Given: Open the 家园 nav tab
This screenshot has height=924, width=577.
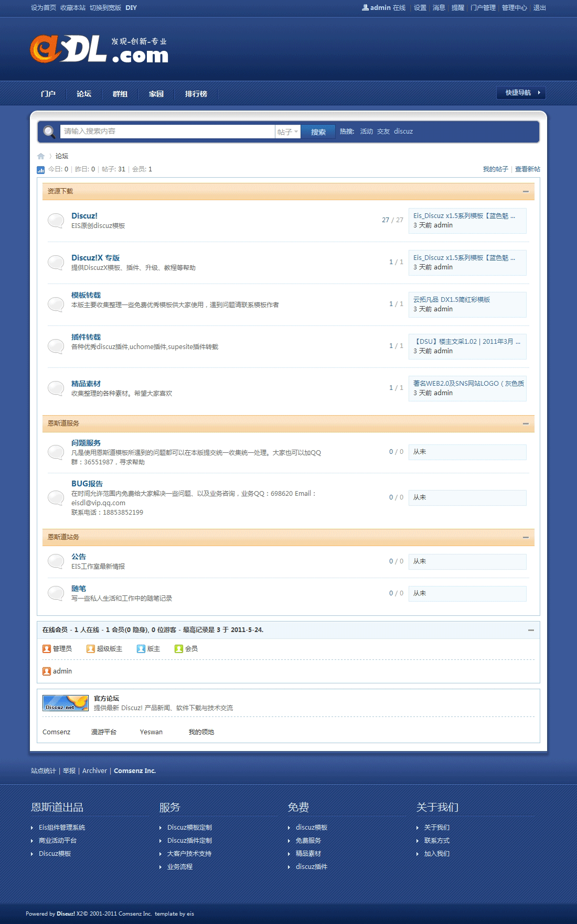Looking at the screenshot, I should coord(156,94).
